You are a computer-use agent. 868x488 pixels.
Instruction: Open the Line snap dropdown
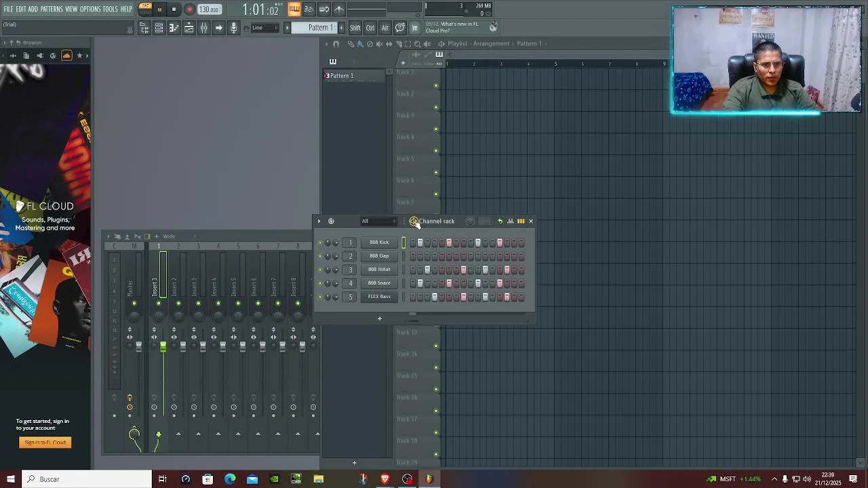(x=264, y=28)
